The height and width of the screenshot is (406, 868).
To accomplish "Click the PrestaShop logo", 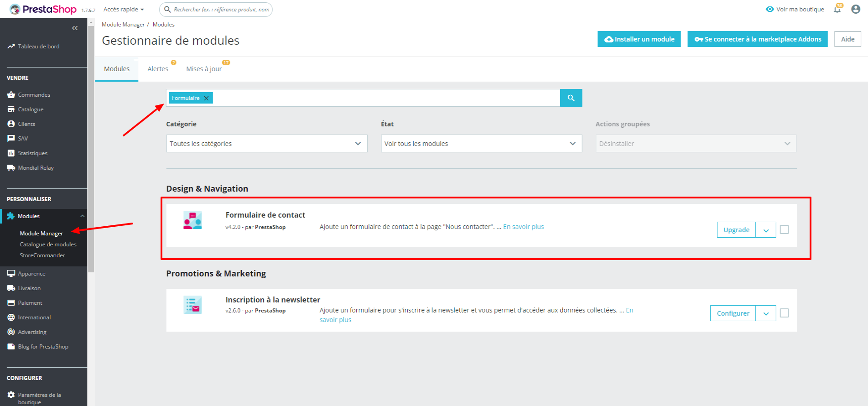I will (x=43, y=9).
